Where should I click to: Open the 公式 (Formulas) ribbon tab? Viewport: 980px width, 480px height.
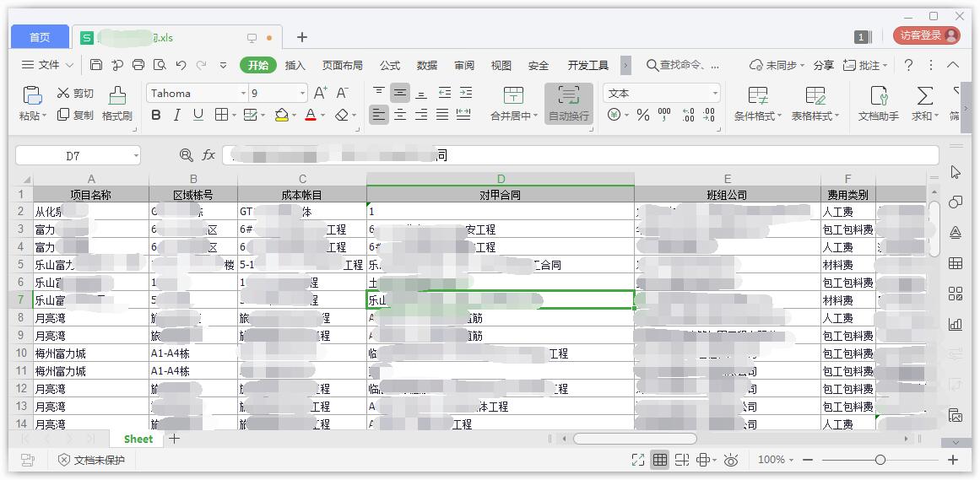(x=390, y=65)
